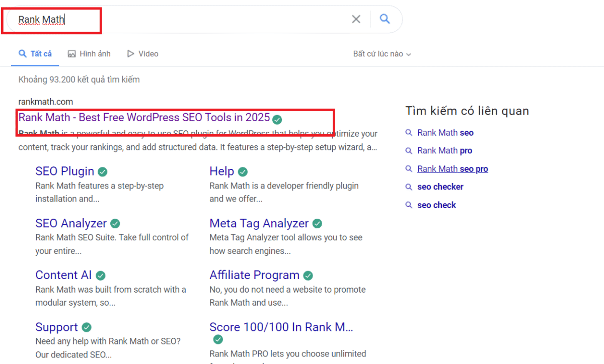Image resolution: width=604 pixels, height=364 pixels.
Task: Click the rankmath.com domain text
Action: [45, 102]
